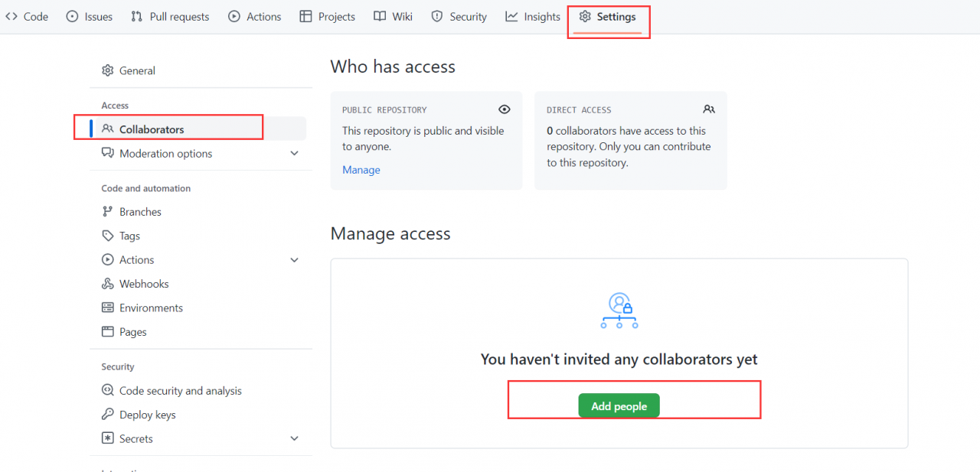The width and height of the screenshot is (980, 472).
Task: Click the Actions play icon in top bar
Action: (x=234, y=17)
